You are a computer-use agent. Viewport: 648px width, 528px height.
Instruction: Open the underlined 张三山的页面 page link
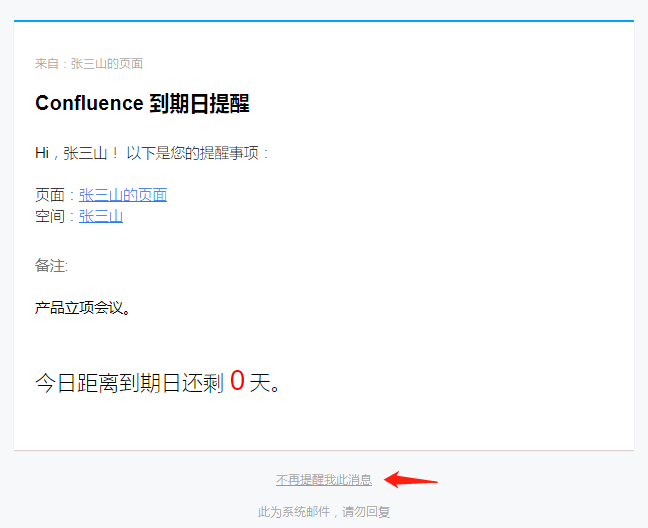click(x=123, y=195)
